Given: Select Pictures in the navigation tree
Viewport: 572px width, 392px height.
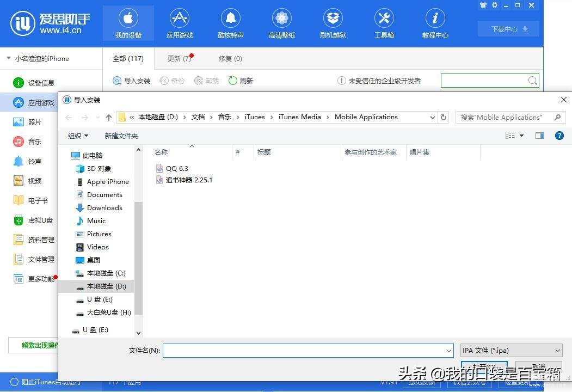Looking at the screenshot, I should point(94,234).
